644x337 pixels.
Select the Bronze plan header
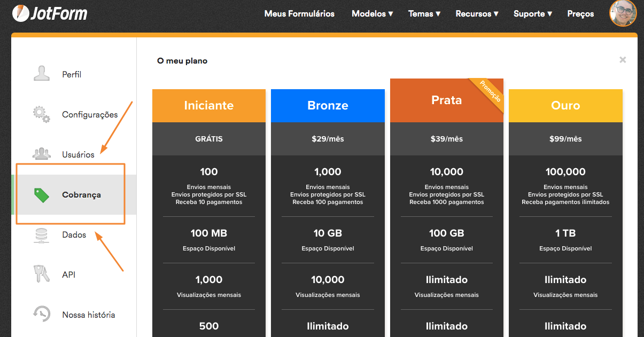328,106
